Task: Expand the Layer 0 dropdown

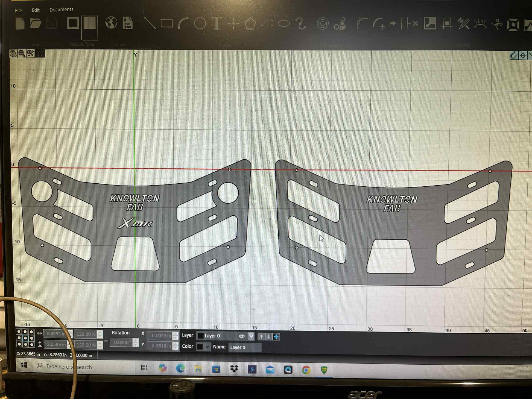Action: (251, 336)
